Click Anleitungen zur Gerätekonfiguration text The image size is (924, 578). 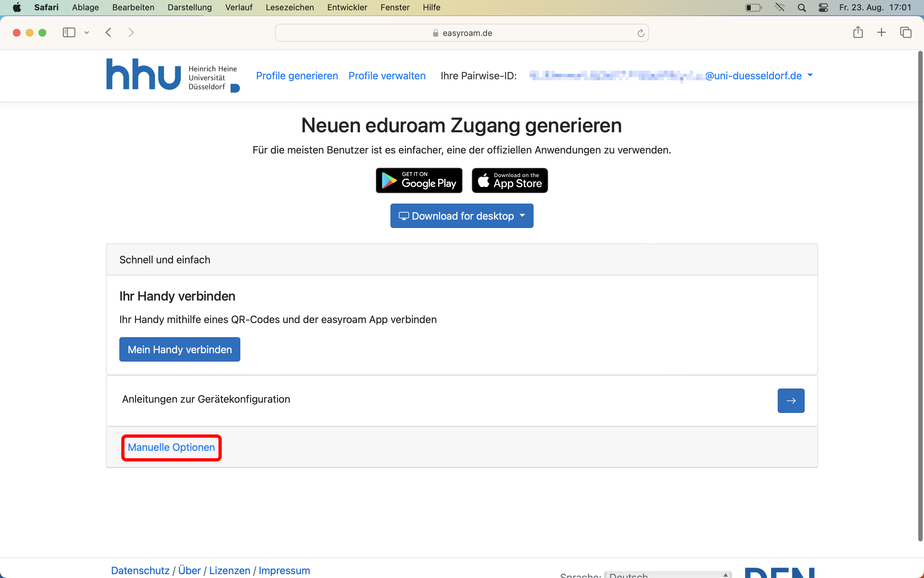(206, 399)
